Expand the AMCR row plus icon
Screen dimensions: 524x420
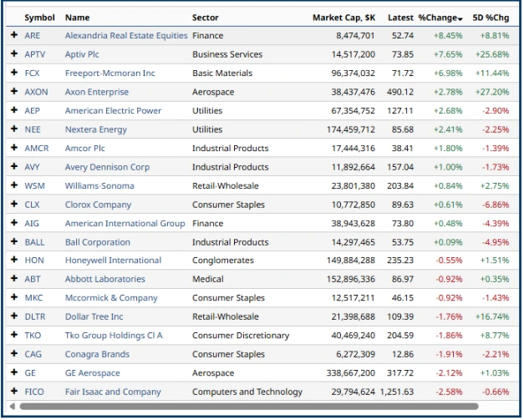[14, 147]
